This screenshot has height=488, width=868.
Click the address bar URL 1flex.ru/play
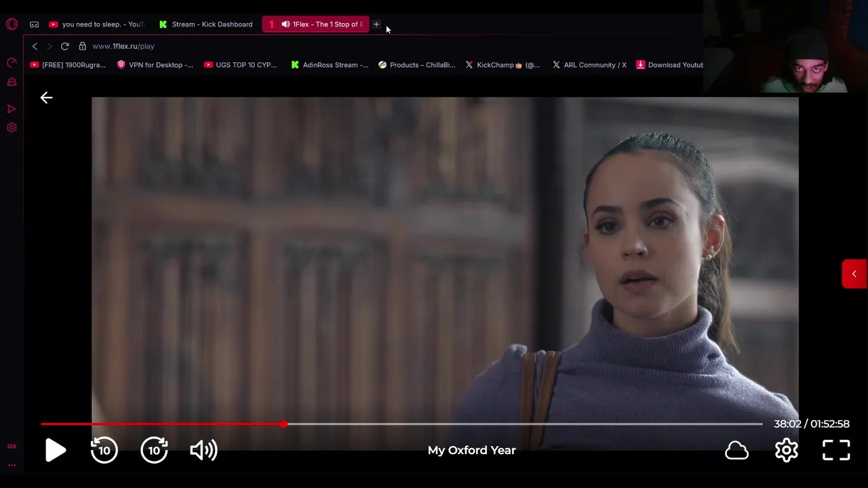[x=123, y=46]
